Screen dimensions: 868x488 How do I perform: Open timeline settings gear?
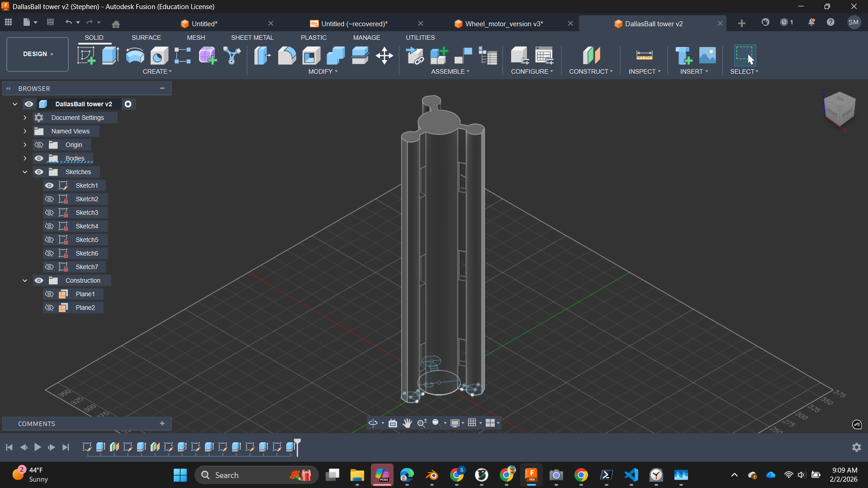pyautogui.click(x=856, y=447)
